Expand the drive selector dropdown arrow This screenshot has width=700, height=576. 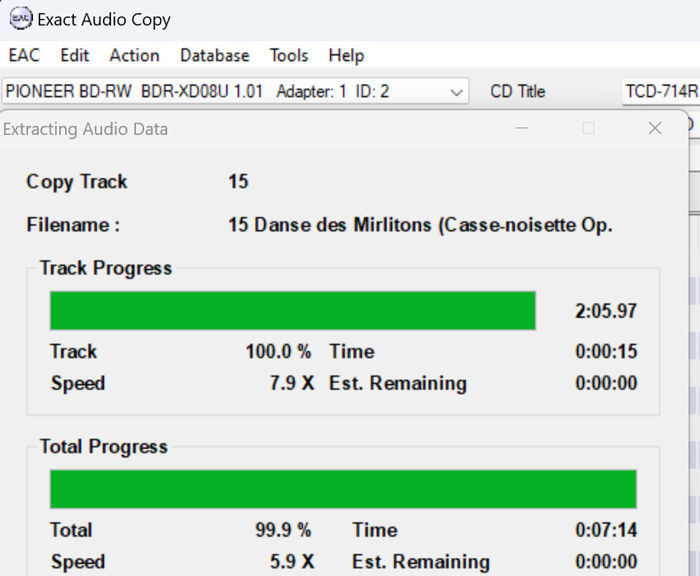point(456,92)
